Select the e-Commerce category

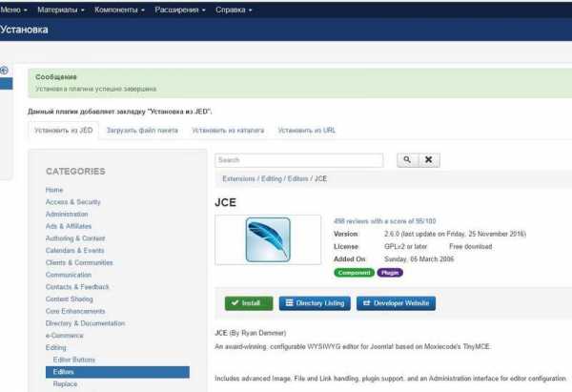click(x=65, y=336)
